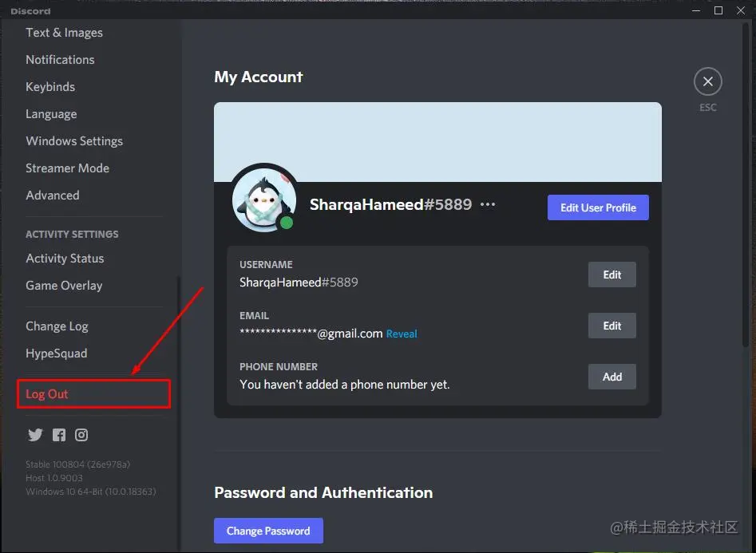Image resolution: width=756 pixels, height=553 pixels.
Task: Open Instagram social link icon
Action: (81, 435)
